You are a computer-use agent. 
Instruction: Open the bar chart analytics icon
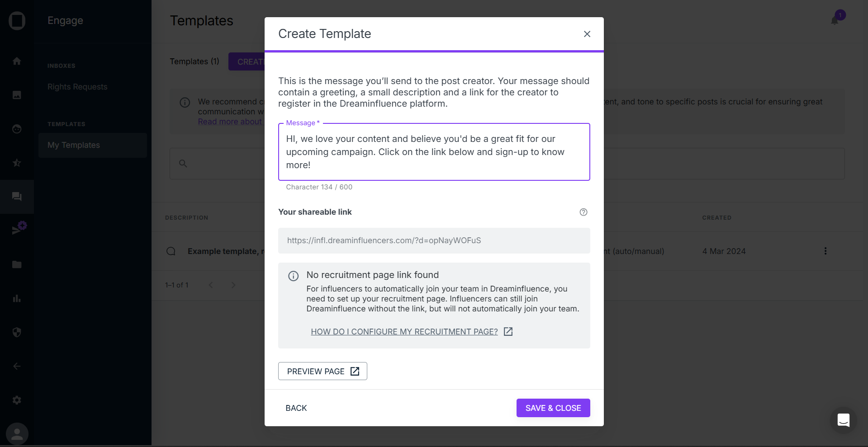[17, 298]
